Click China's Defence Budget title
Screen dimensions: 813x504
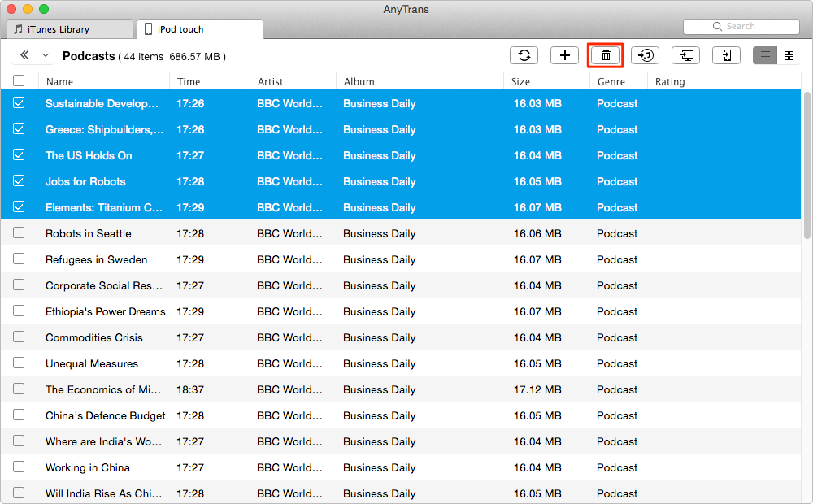(x=105, y=416)
